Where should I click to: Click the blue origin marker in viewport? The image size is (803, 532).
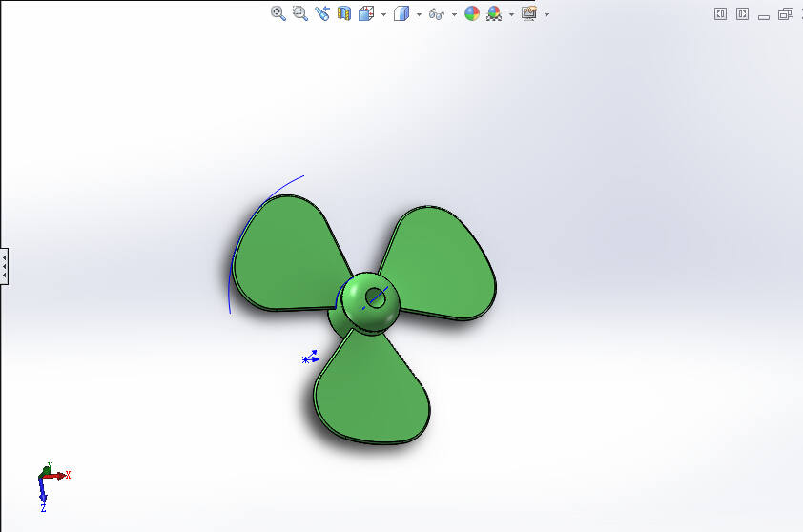pos(310,358)
